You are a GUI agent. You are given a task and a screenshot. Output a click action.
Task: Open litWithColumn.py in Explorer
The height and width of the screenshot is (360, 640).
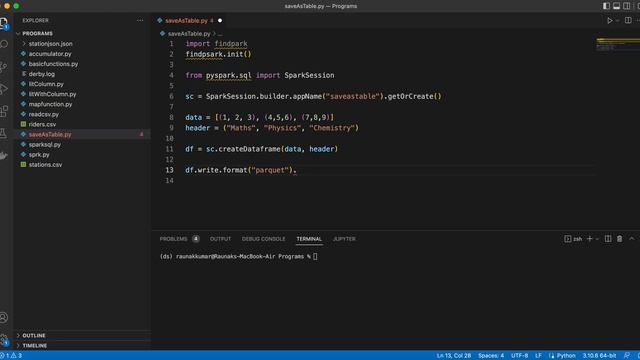(x=52, y=94)
